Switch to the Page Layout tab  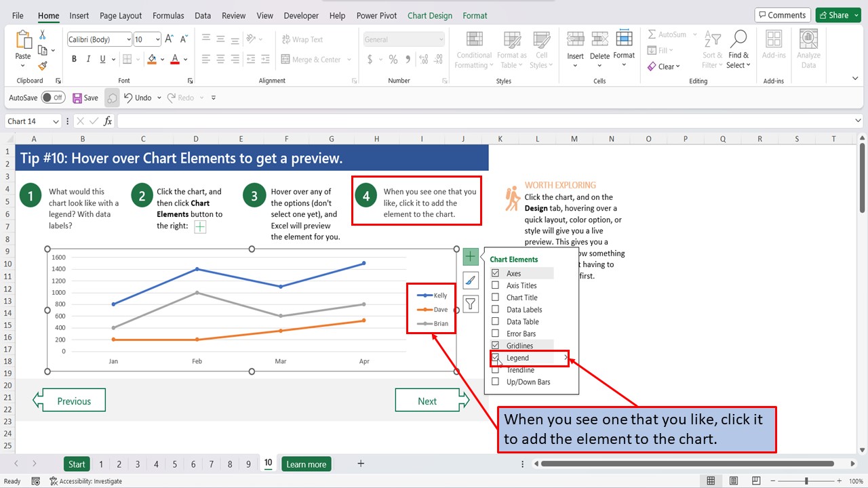[121, 16]
